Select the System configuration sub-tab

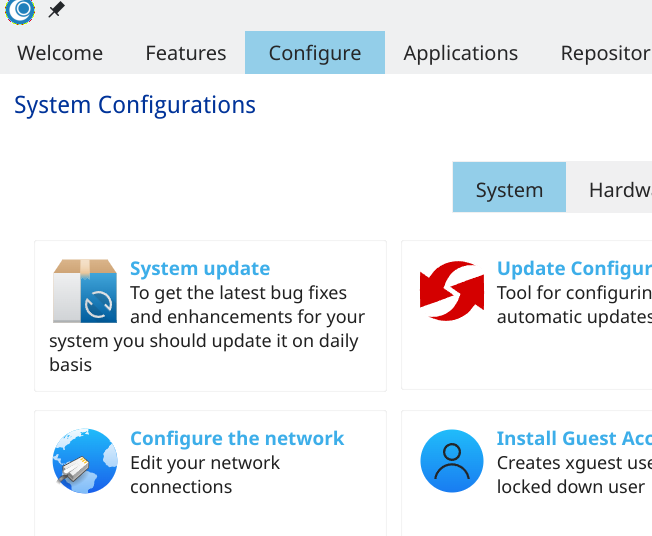point(509,188)
